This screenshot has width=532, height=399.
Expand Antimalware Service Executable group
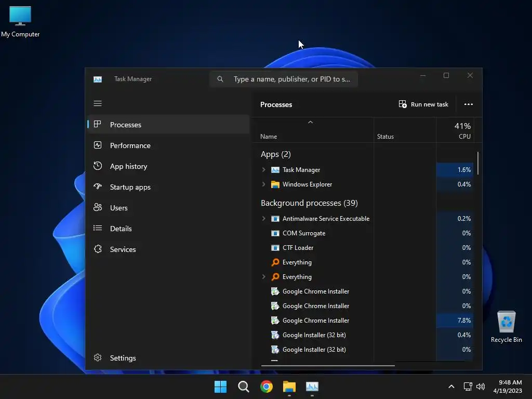pyautogui.click(x=263, y=219)
